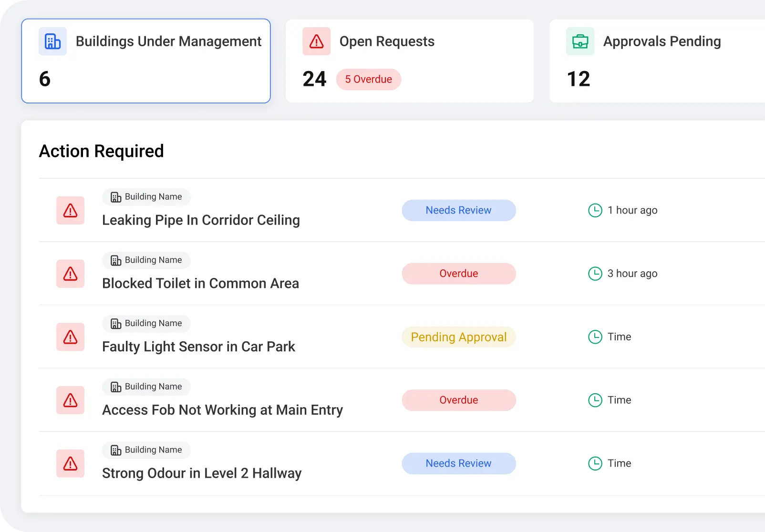This screenshot has width=765, height=532.
Task: Click alert icon beside Leaking Pipe request
Action: (71, 211)
